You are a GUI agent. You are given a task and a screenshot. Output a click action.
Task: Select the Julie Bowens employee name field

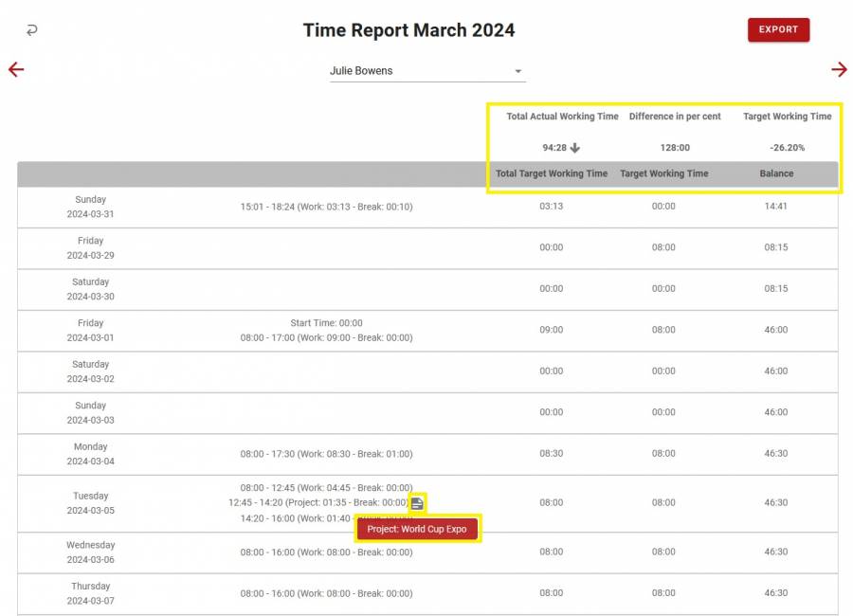tap(417, 71)
